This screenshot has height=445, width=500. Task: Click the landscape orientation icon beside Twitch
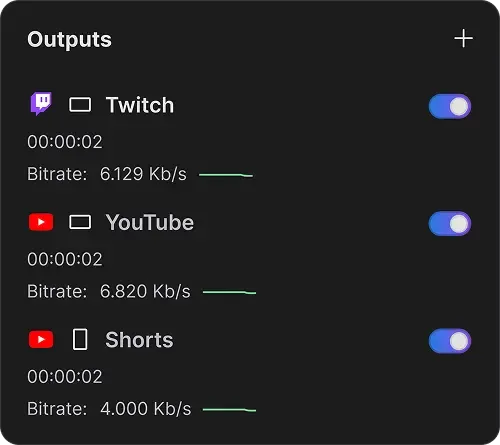(x=80, y=105)
